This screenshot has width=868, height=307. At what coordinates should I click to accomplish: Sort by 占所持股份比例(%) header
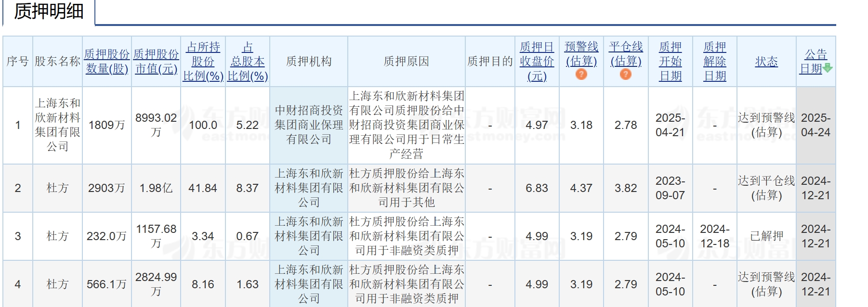tap(203, 62)
